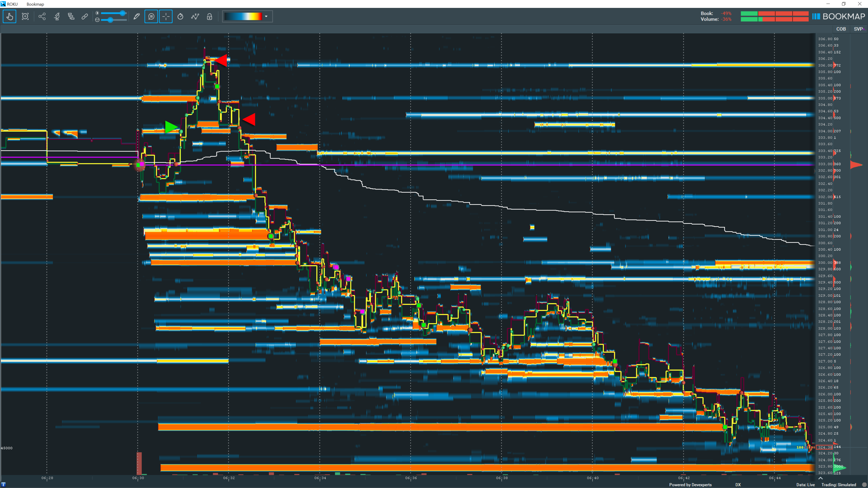This screenshot has width=868, height=488.
Task: Expand the chevron at bottom right corner
Action: pyautogui.click(x=821, y=478)
